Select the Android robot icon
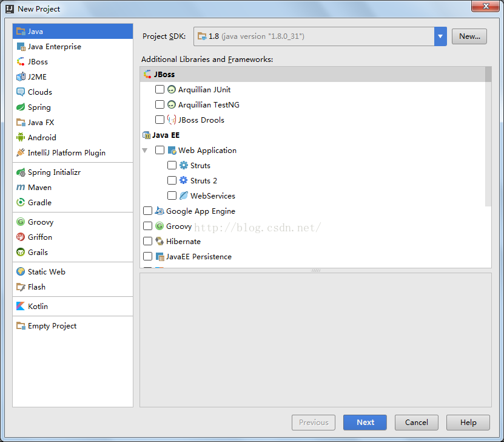 tap(21, 137)
